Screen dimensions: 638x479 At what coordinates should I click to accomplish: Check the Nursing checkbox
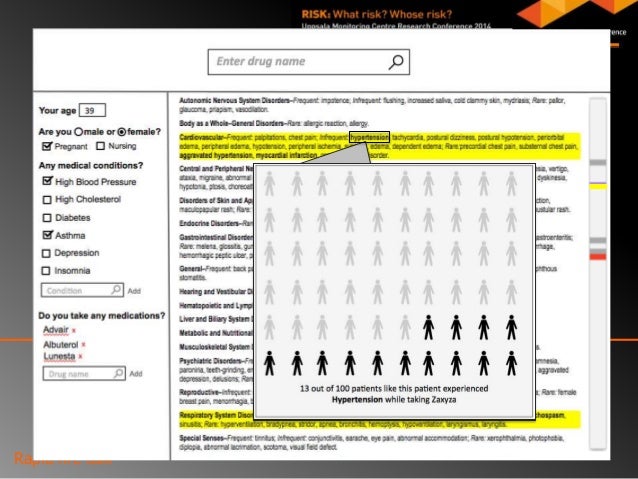101,146
